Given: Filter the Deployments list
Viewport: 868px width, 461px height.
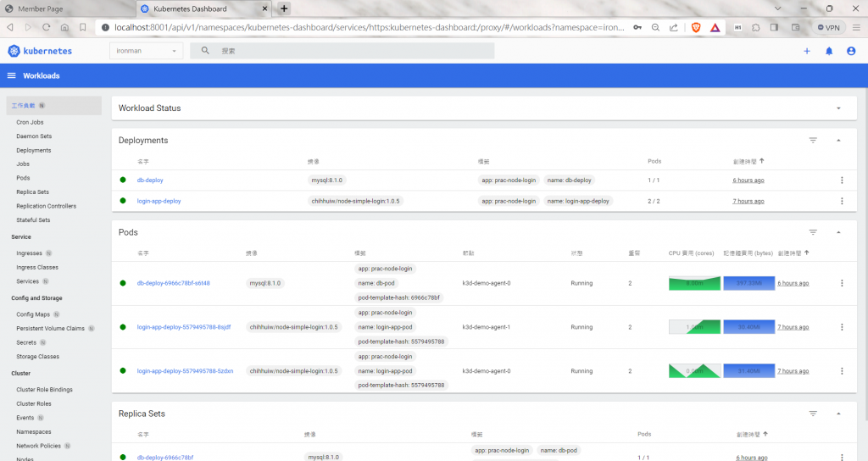Looking at the screenshot, I should tap(813, 141).
